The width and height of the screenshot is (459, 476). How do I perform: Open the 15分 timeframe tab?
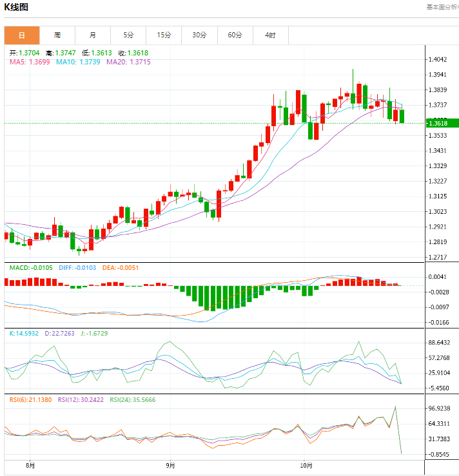tap(164, 35)
